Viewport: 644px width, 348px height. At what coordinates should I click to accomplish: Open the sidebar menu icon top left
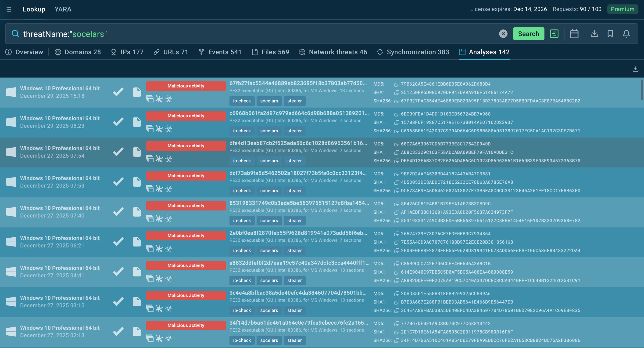8,10
